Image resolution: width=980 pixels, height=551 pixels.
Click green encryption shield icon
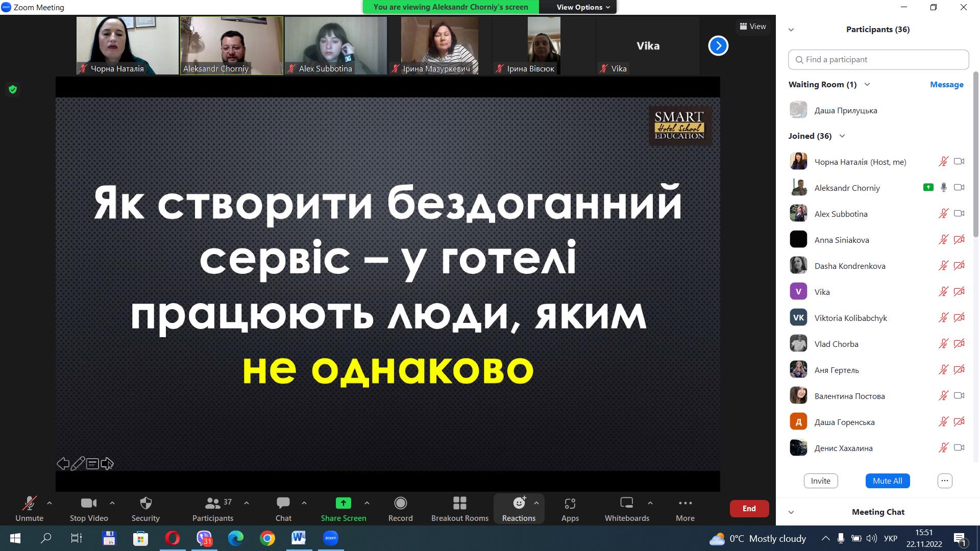pyautogui.click(x=13, y=90)
